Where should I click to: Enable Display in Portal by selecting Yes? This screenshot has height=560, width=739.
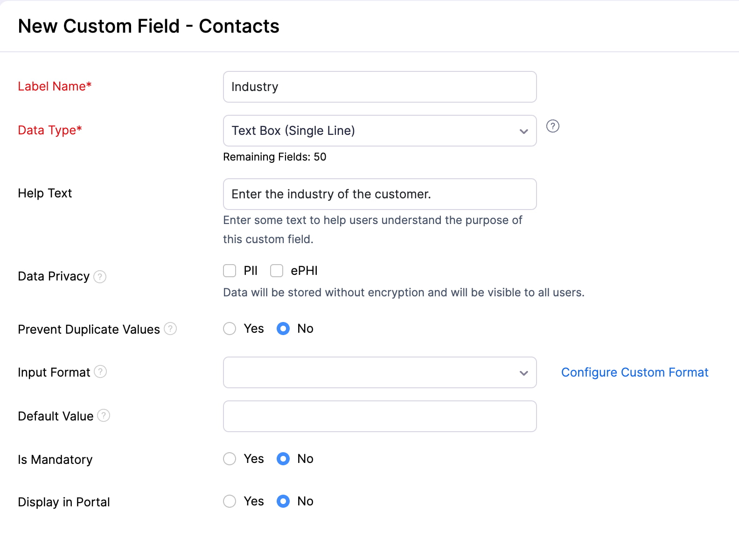[230, 501]
